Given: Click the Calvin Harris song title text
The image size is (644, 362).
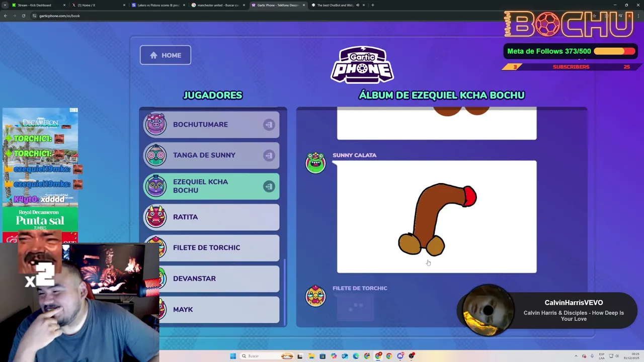Looking at the screenshot, I should (574, 316).
